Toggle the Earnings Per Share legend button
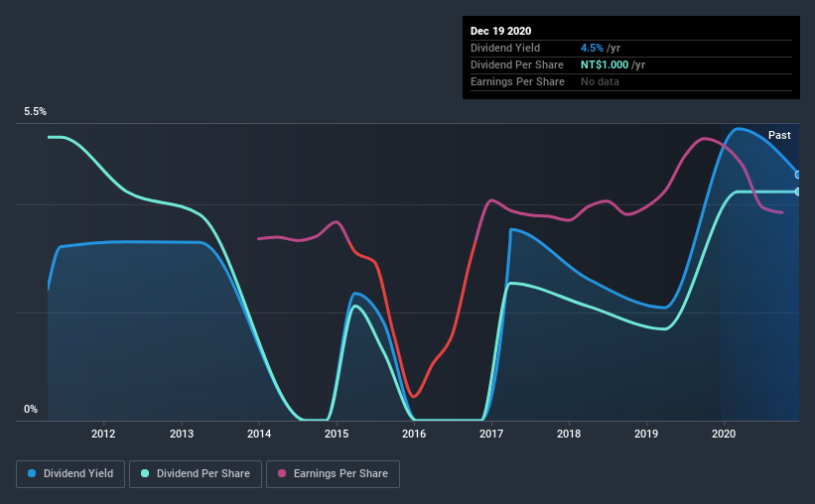This screenshot has height=504, width=815. click(x=333, y=474)
